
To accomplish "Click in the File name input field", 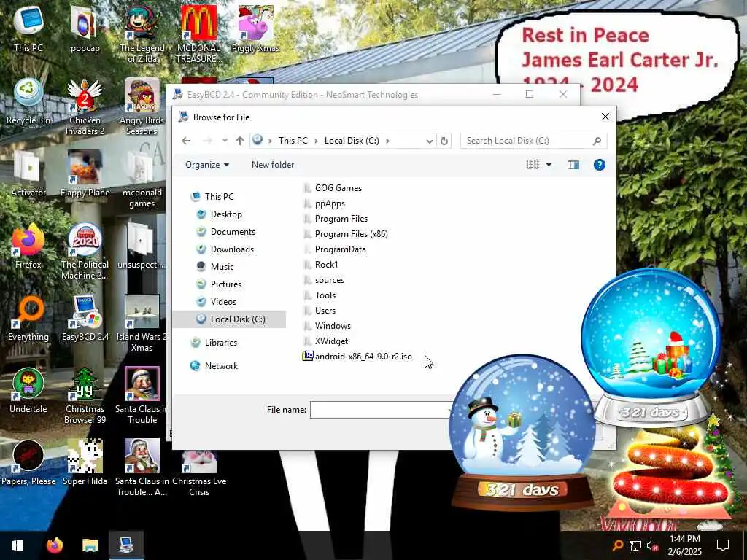I will (x=381, y=410).
